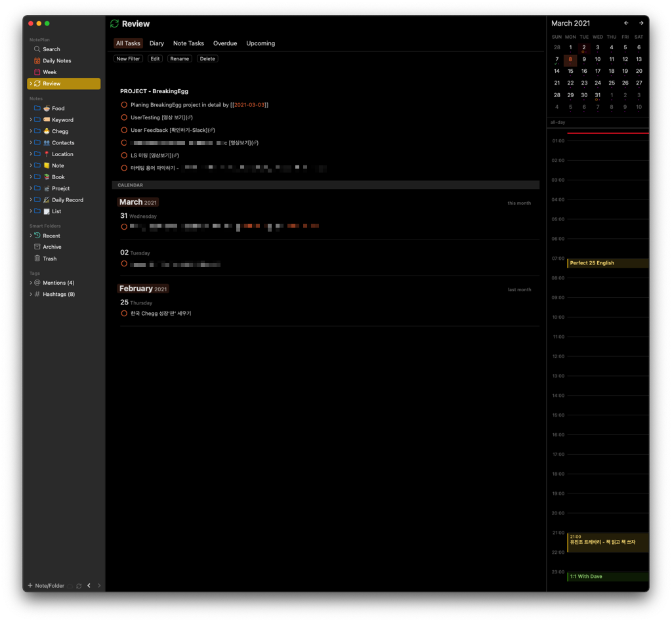Switch to the All Tasks tab
Viewport: 672px width, 622px height.
(128, 43)
